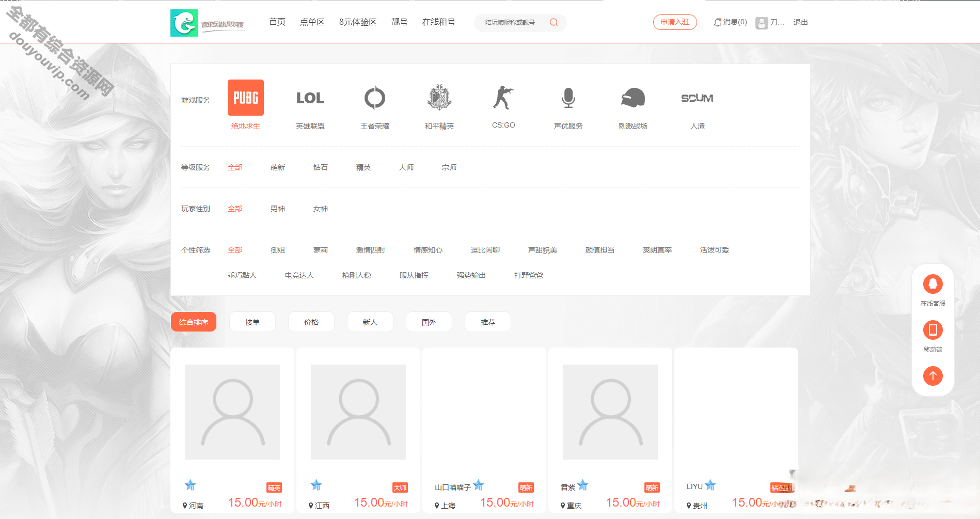Click the star badge next to 君紫
This screenshot has width=980, height=519.
point(582,485)
